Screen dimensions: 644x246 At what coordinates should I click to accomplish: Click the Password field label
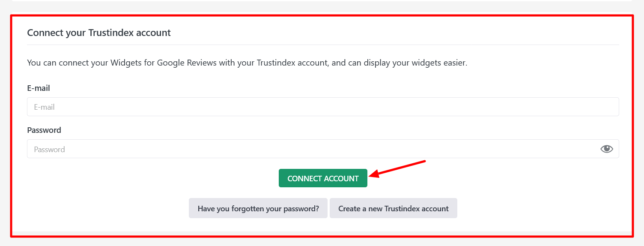(x=44, y=130)
